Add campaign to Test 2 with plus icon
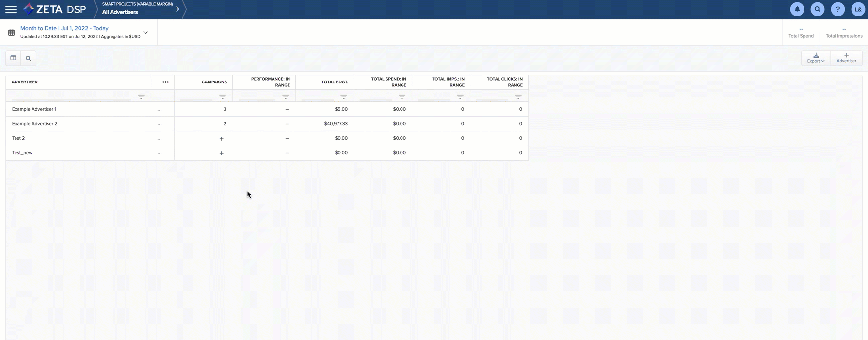 (222, 139)
